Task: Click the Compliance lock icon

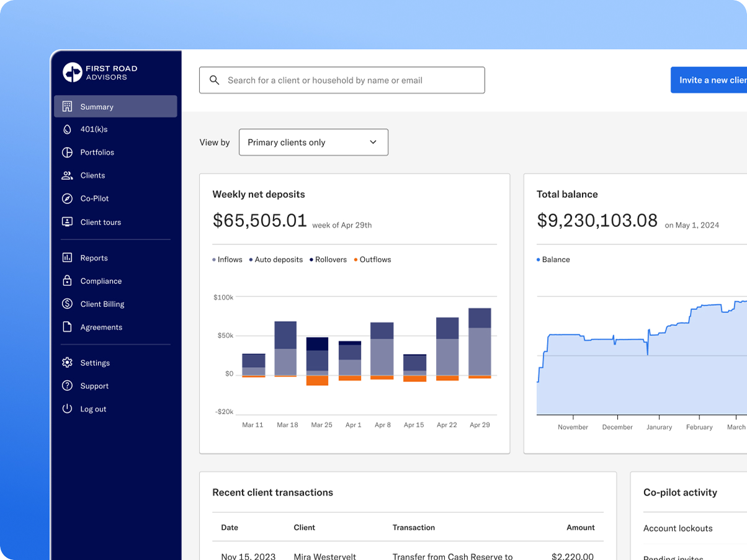Action: pyautogui.click(x=67, y=281)
